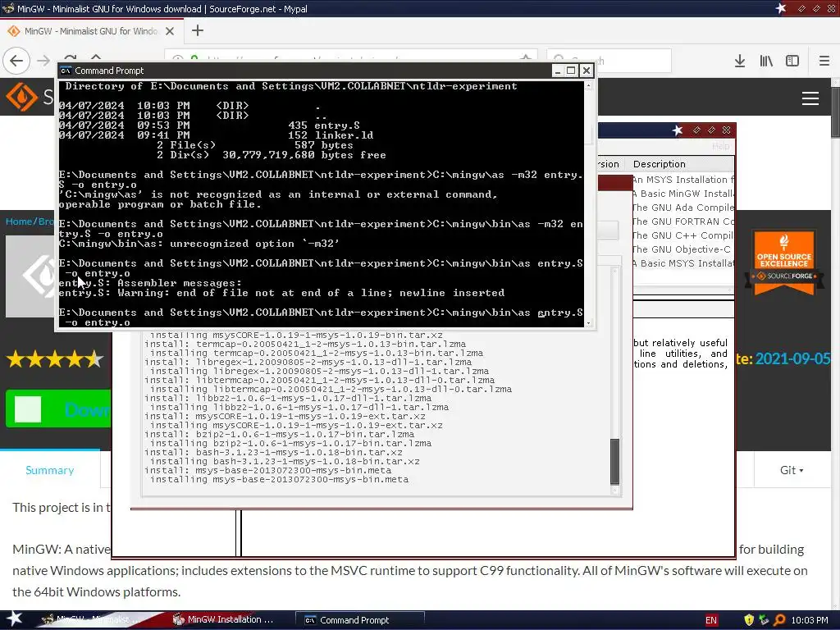This screenshot has width=840, height=630.
Task: Click the 10:03 PM taskbar clock
Action: click(x=810, y=620)
